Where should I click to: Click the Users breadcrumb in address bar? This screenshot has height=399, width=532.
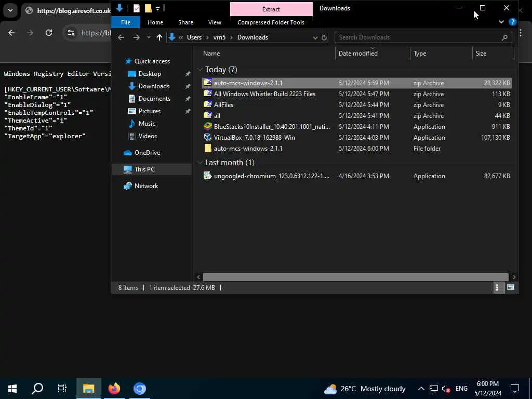click(194, 37)
